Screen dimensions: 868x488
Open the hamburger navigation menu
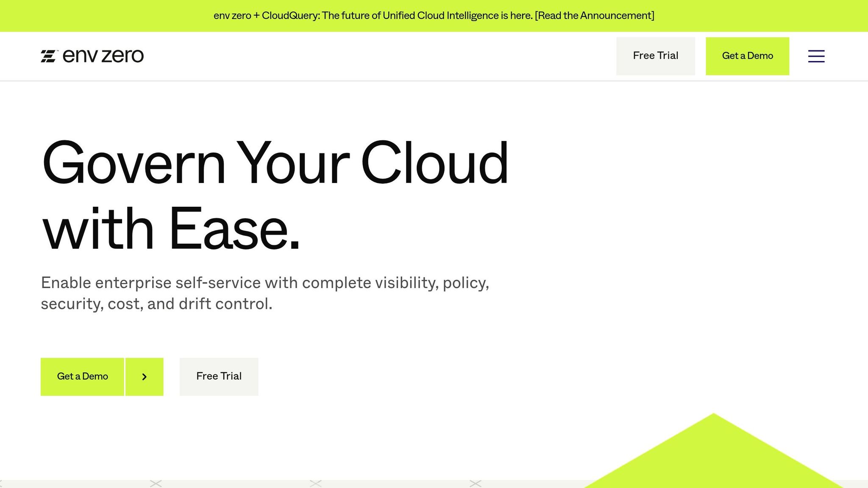tap(816, 56)
